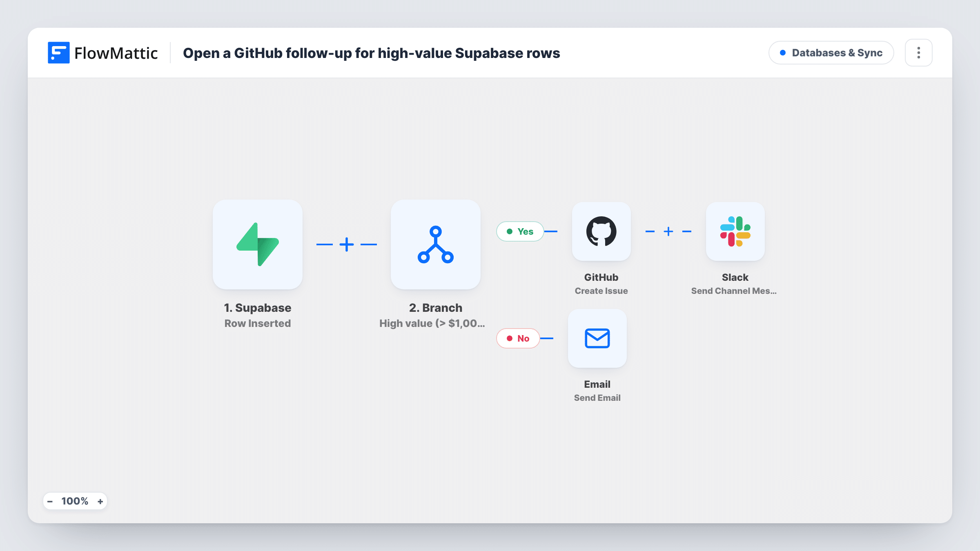Select the GitHub Create Issue node

click(x=601, y=231)
